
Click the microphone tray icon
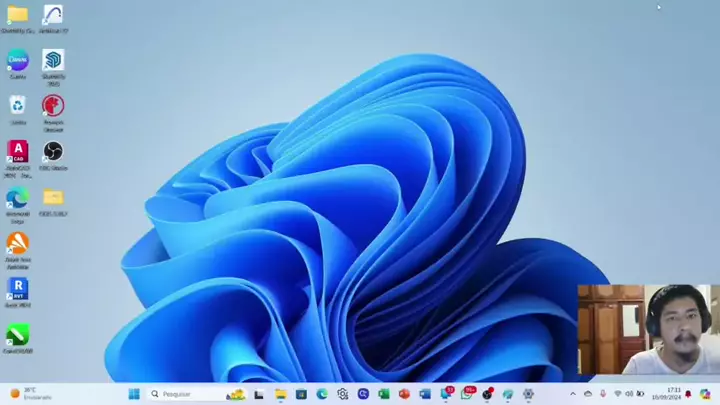pyautogui.click(x=603, y=394)
